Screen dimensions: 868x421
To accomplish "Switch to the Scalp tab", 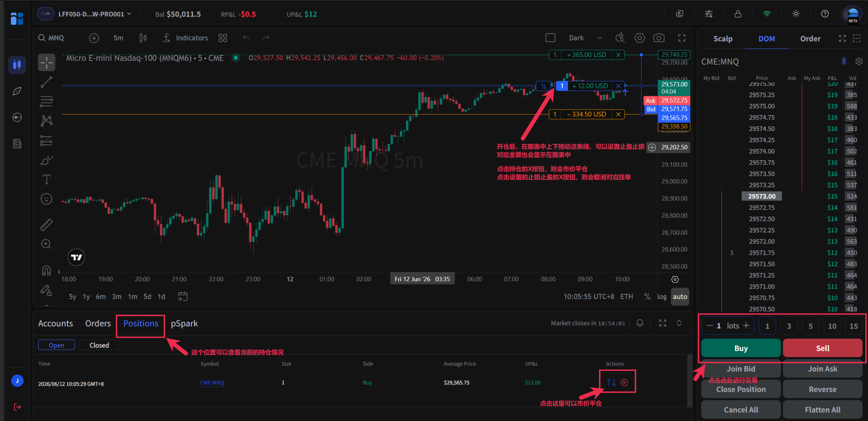I will click(723, 39).
